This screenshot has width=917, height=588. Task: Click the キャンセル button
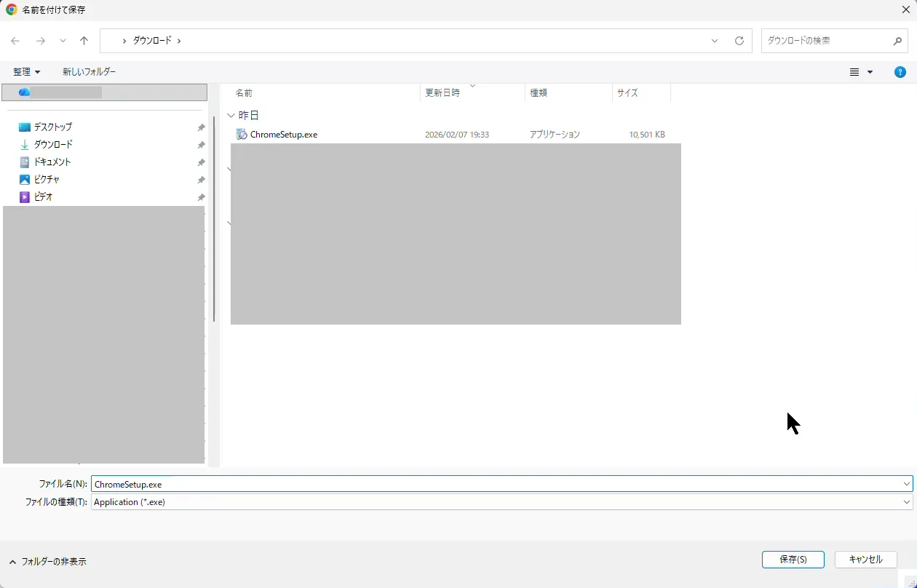click(865, 560)
